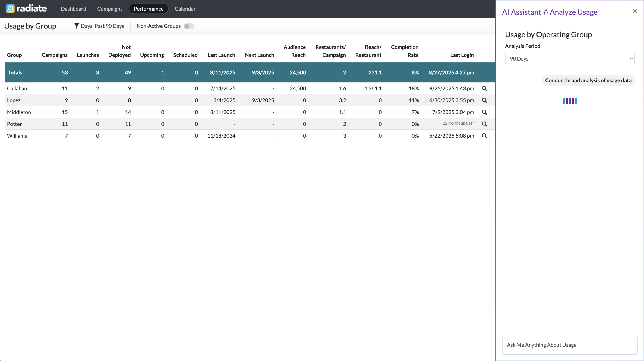Sort by Completion Rate column header

[x=404, y=51]
